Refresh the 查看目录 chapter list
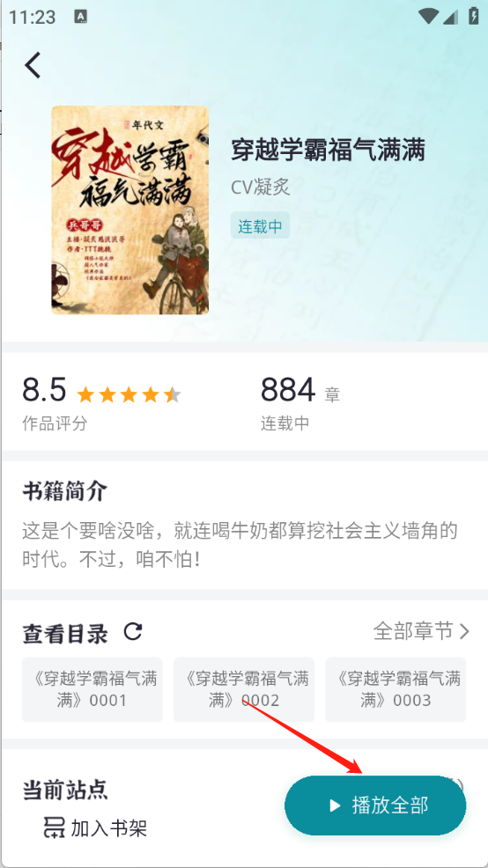Image resolution: width=488 pixels, height=868 pixels. click(x=133, y=631)
